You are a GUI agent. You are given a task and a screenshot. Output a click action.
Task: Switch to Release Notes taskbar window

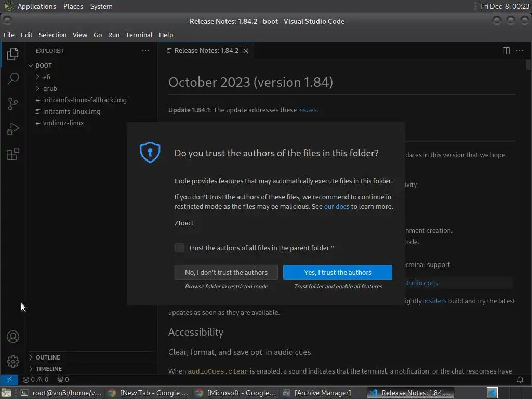point(410,393)
